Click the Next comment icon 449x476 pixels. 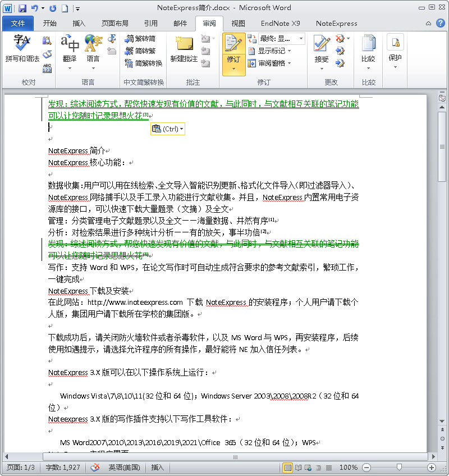(205, 63)
